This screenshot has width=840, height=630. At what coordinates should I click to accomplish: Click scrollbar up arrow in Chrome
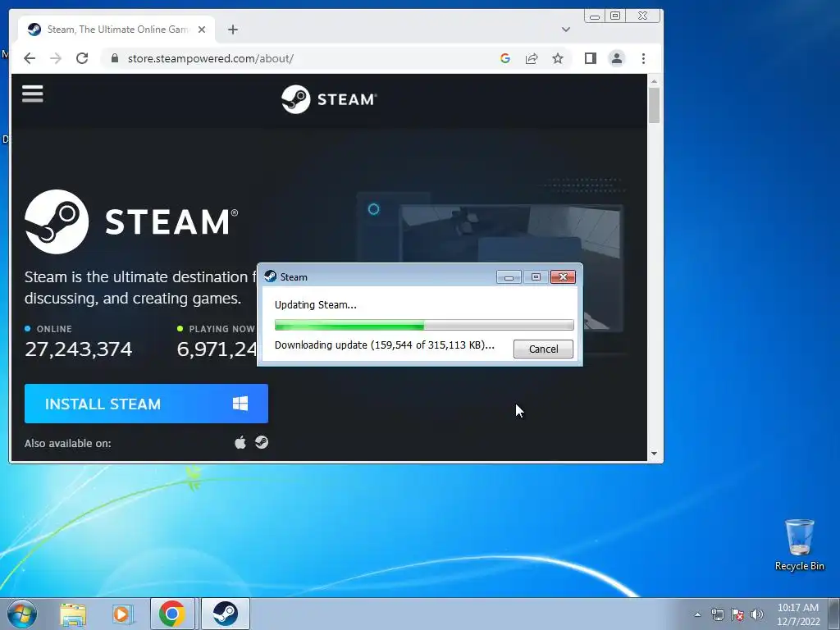coord(654,81)
